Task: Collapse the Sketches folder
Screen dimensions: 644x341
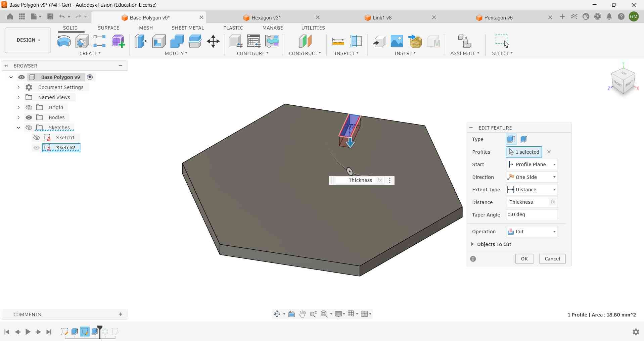Action: tap(18, 128)
